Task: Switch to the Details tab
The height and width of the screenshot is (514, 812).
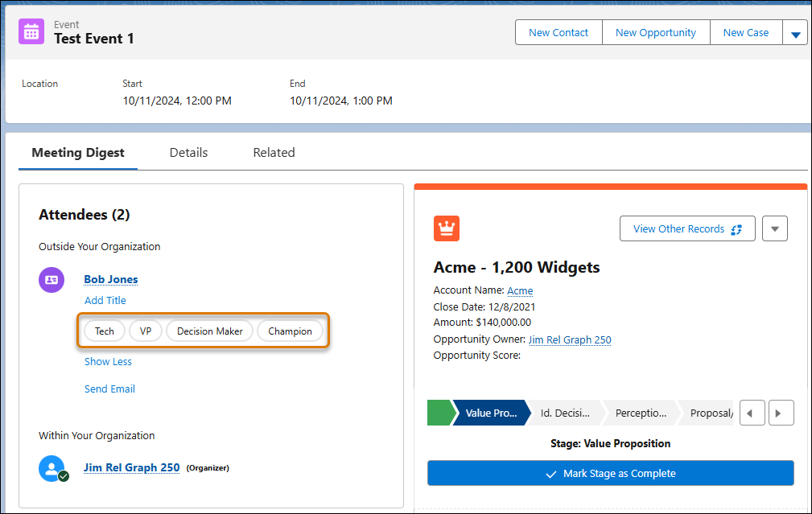Action: tap(188, 153)
